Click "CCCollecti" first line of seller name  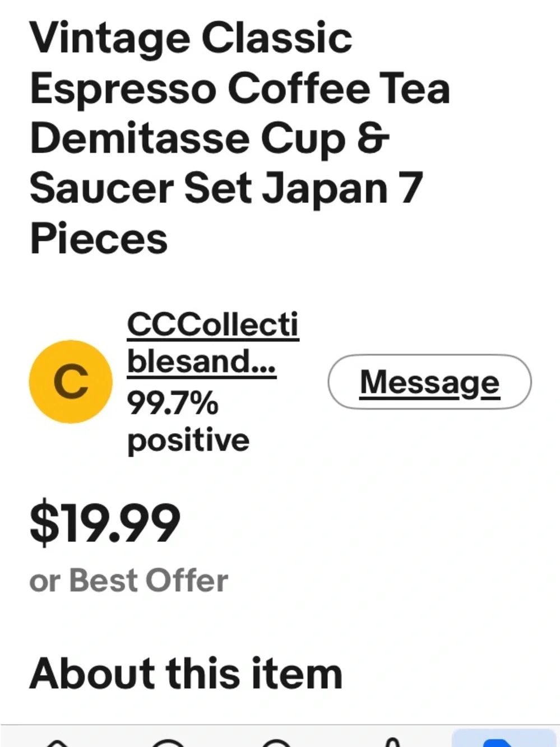[213, 324]
